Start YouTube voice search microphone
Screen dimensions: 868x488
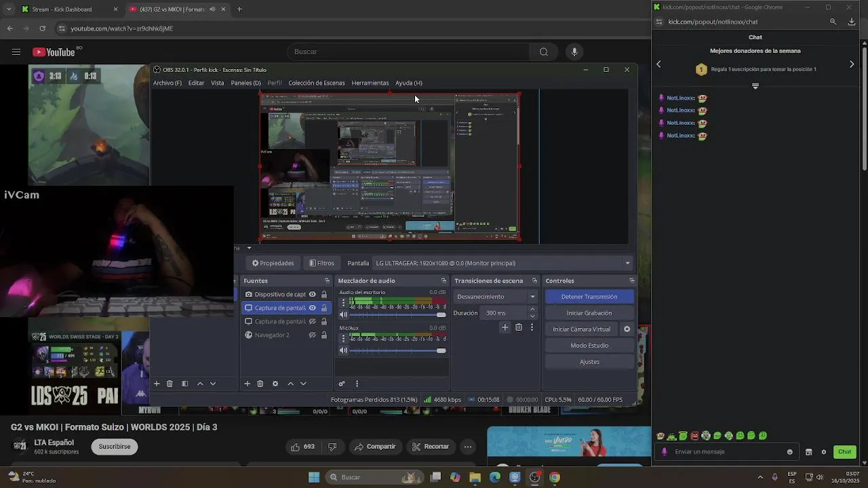[574, 52]
